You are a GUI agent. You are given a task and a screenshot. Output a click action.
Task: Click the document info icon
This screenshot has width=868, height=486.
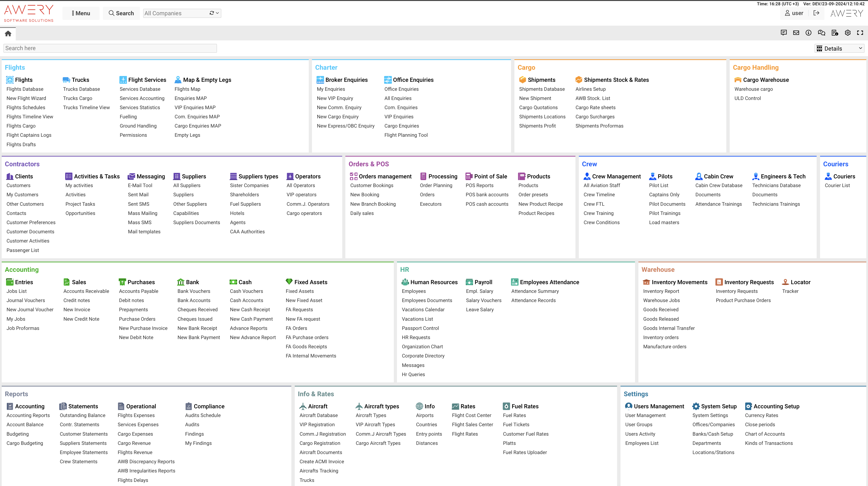[835, 33]
